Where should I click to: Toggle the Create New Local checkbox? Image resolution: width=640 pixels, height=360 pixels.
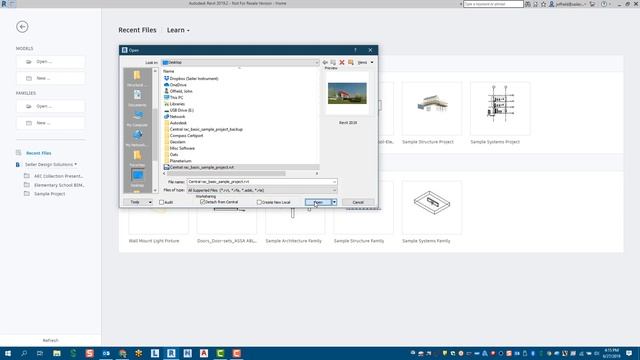coord(259,202)
